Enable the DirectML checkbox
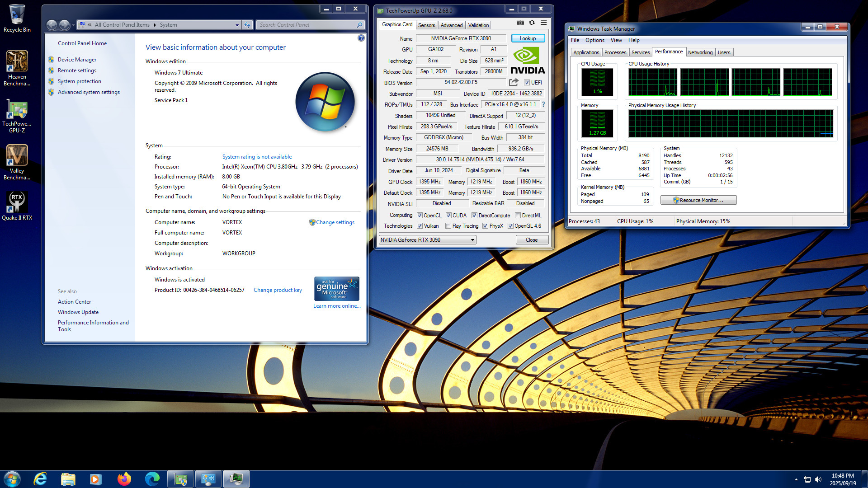Screen dimensions: 868x488 point(518,216)
